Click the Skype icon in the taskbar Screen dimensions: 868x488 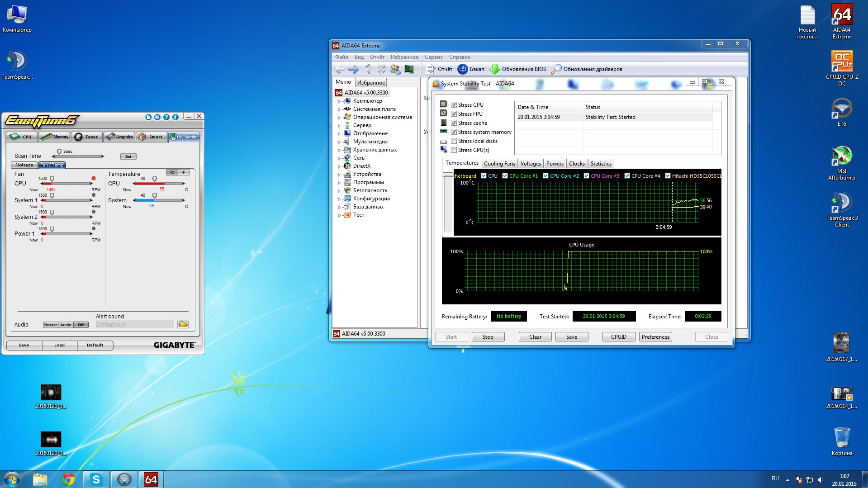pos(96,479)
